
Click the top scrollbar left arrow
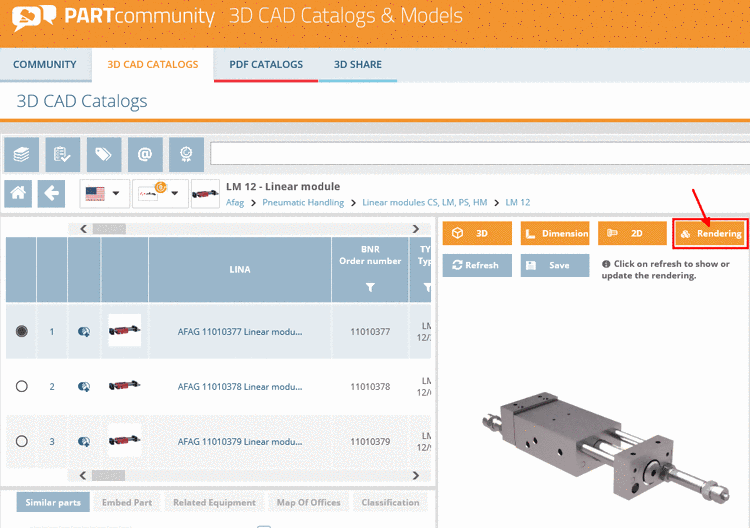[x=83, y=229]
